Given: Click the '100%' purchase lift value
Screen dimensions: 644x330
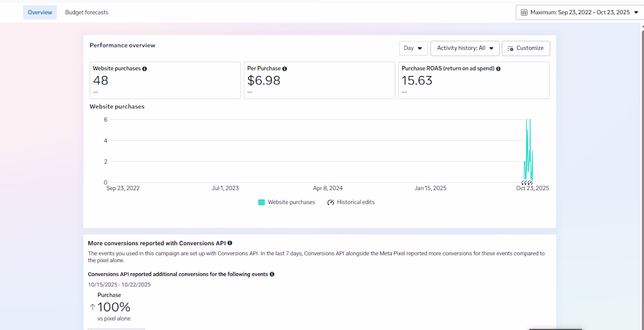Looking at the screenshot, I should pos(114,307).
